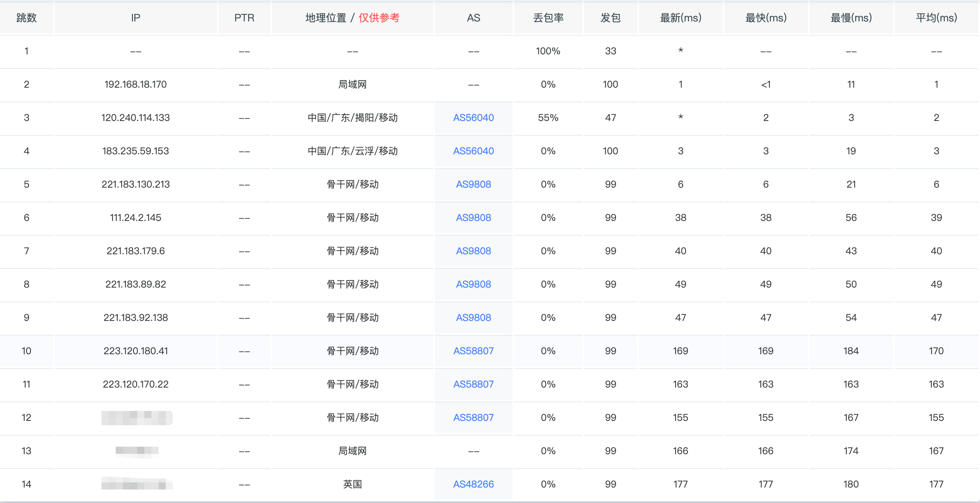Click the 平均(ms) column header
The image size is (980, 503).
pos(936,18)
